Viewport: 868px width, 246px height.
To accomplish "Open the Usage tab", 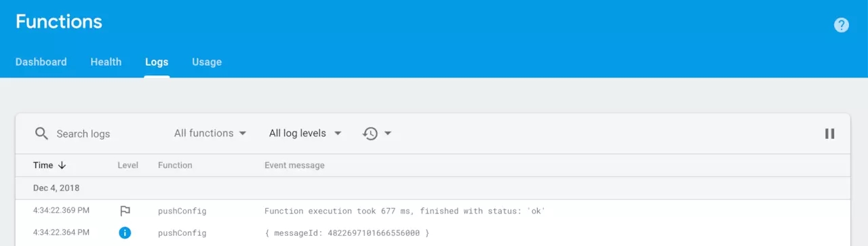I will coord(207,62).
